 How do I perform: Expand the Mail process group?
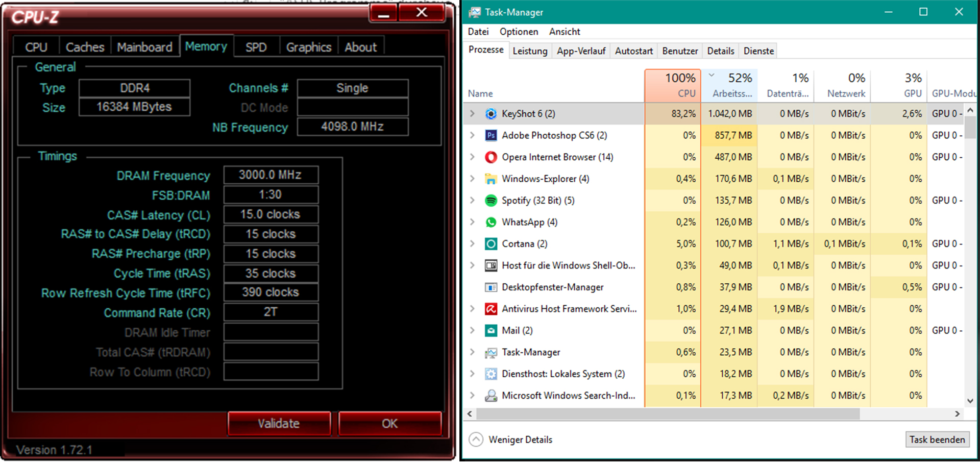click(472, 331)
